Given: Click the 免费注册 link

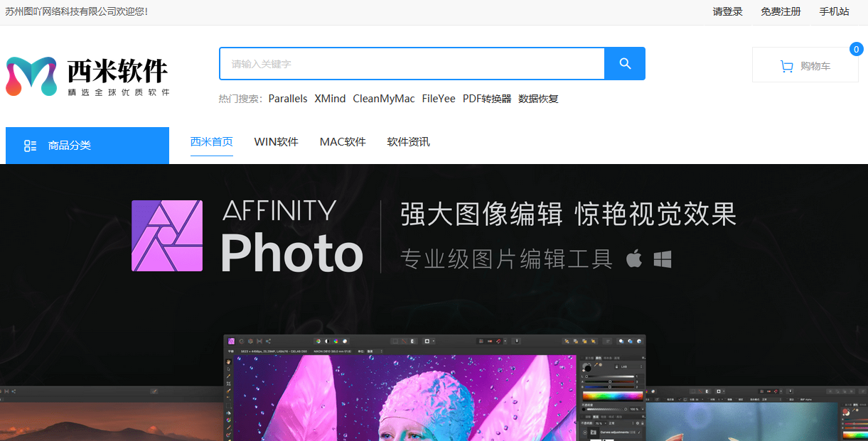Looking at the screenshot, I should point(780,11).
